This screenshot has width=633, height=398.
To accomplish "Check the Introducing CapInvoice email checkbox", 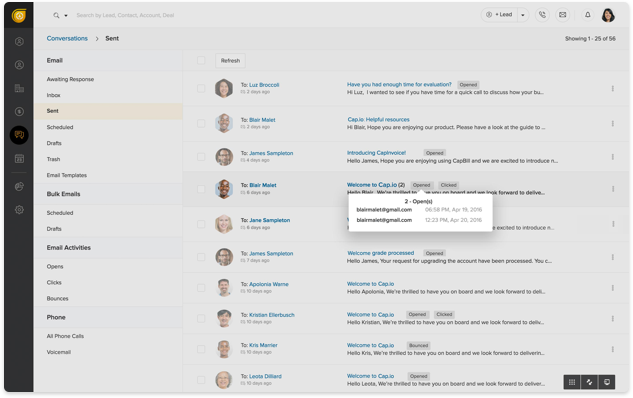I will coord(201,157).
